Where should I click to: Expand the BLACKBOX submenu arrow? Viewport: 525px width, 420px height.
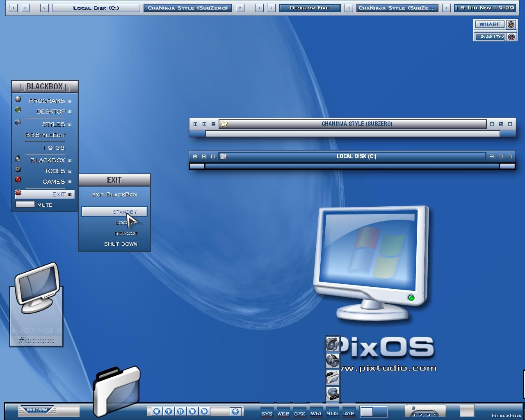70,160
